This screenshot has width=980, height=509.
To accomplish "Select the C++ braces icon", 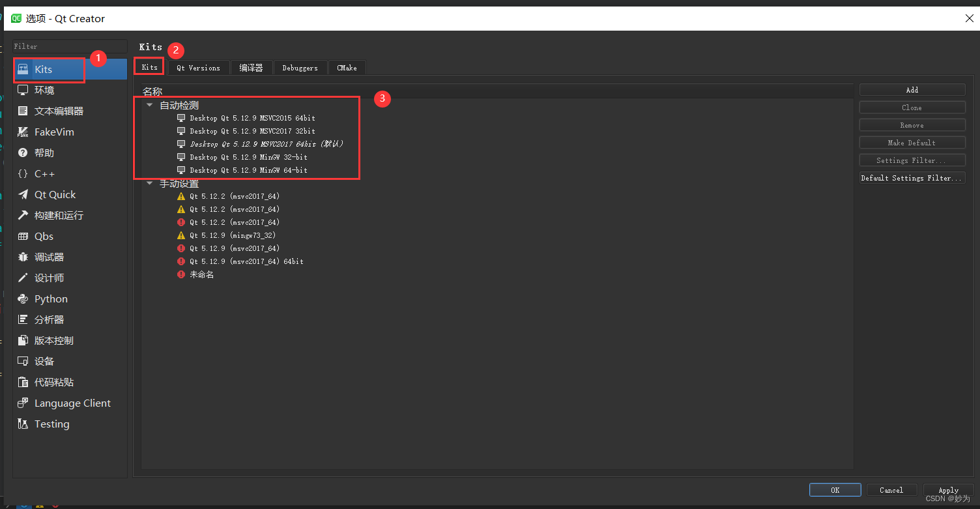I will [x=23, y=173].
